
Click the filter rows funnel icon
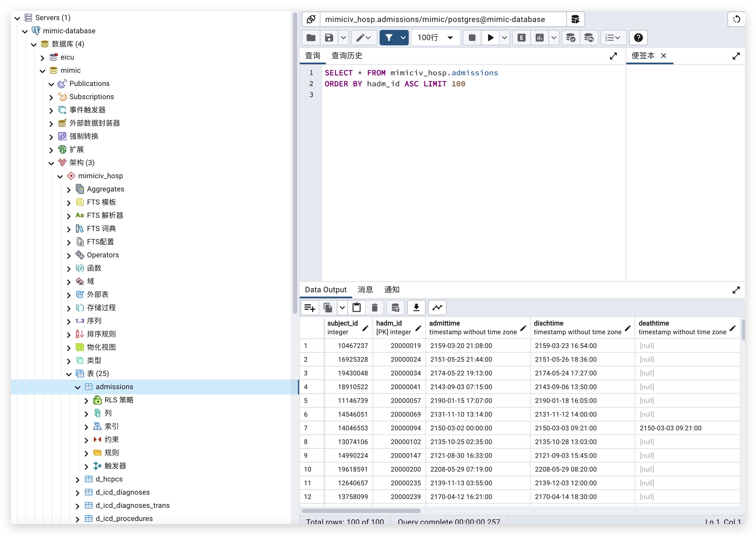coord(389,38)
